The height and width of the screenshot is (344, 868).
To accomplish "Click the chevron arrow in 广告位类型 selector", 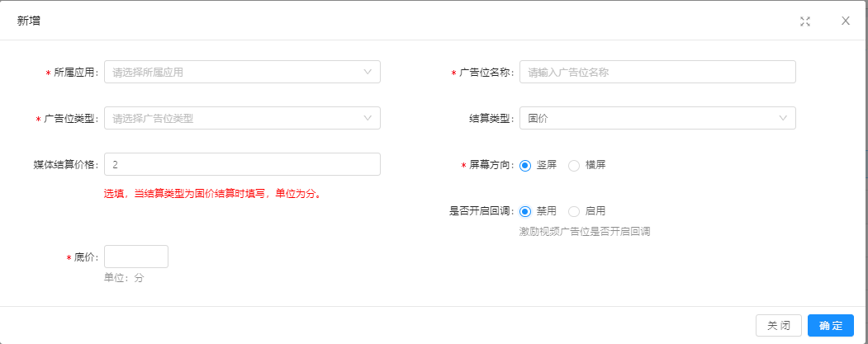I will [x=368, y=118].
